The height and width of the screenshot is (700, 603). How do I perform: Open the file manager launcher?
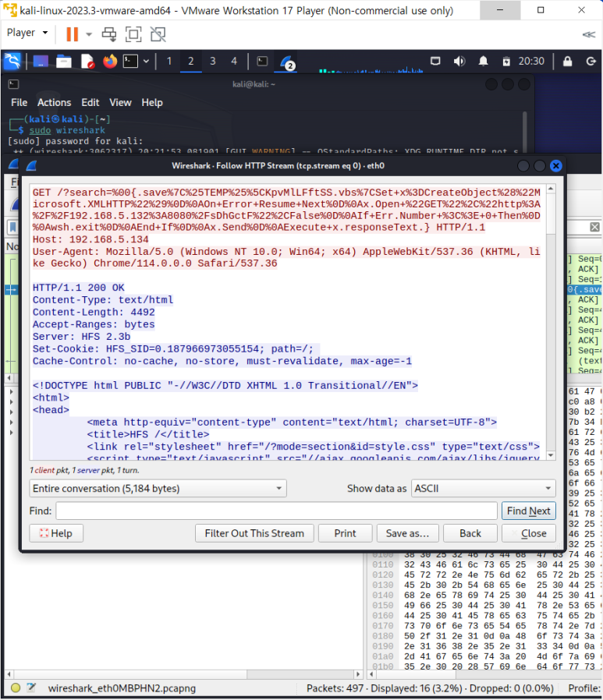(64, 61)
